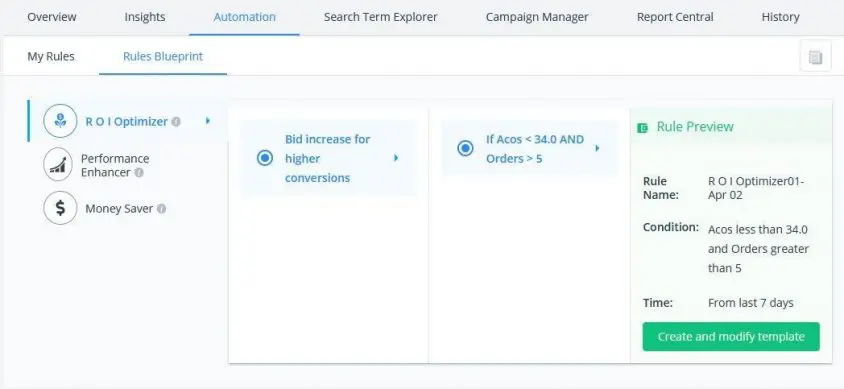Click the document icon at top right

point(815,56)
